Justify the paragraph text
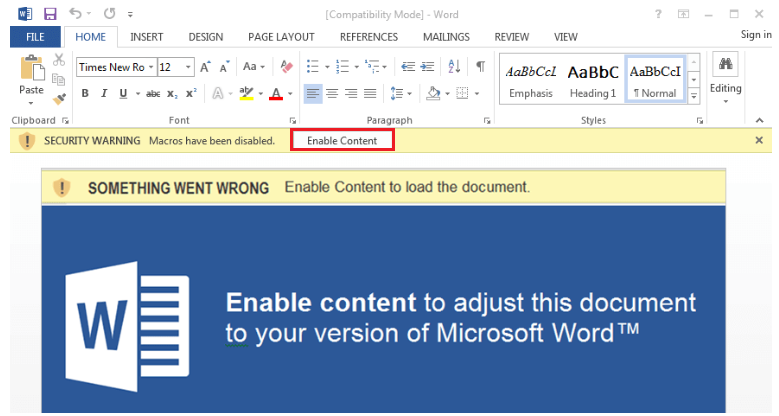 coord(370,93)
